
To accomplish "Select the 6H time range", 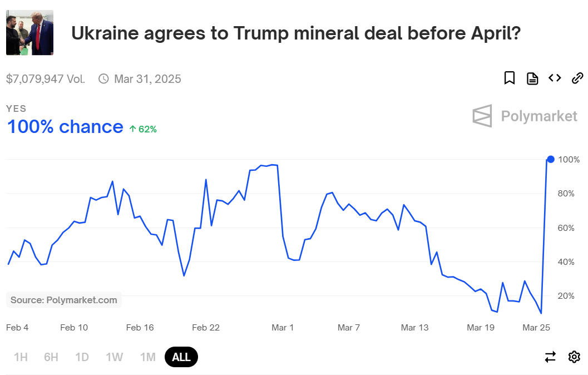I will (51, 357).
